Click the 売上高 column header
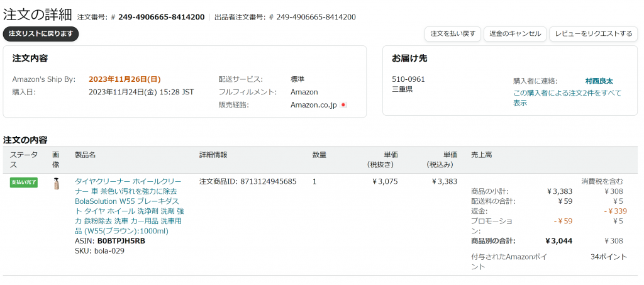 pos(481,155)
